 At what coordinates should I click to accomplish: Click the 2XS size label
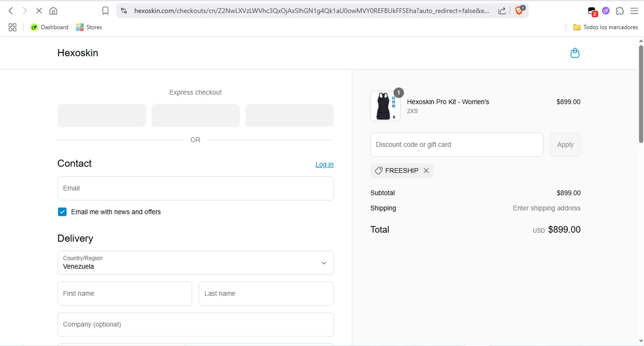412,111
